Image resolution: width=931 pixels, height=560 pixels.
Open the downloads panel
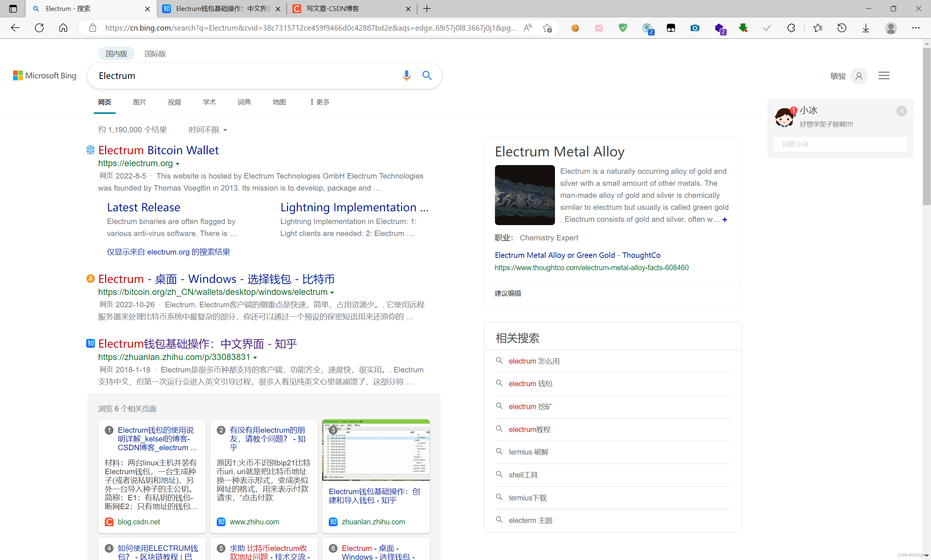[x=866, y=28]
